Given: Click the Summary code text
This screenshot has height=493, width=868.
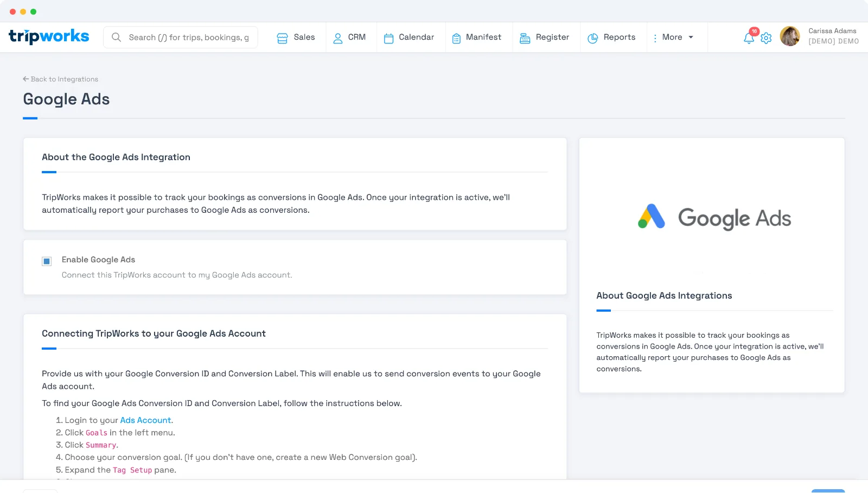Looking at the screenshot, I should [x=101, y=445].
